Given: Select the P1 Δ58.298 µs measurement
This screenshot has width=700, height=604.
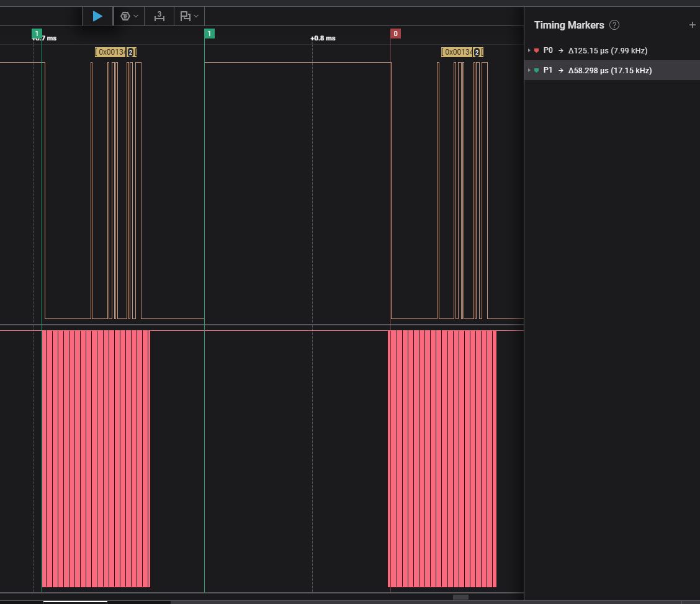Looking at the screenshot, I should click(x=609, y=71).
